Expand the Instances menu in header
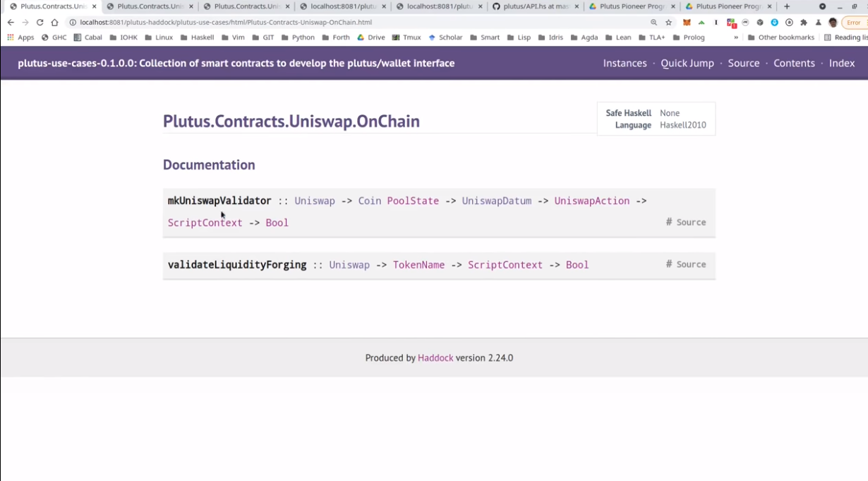The width and height of the screenshot is (868, 481). [625, 63]
